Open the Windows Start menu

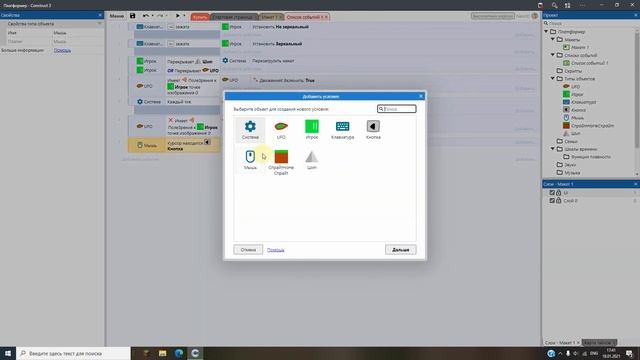[8, 353]
